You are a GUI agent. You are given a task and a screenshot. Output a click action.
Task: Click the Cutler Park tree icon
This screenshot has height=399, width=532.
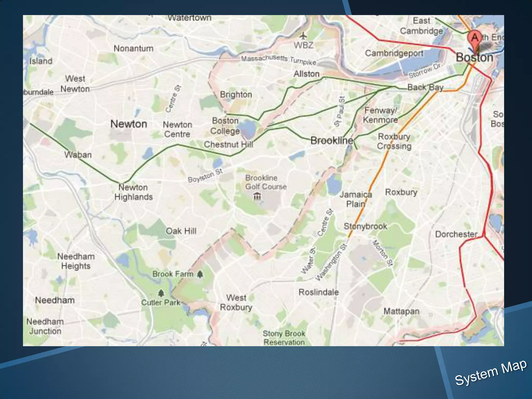[x=161, y=294]
